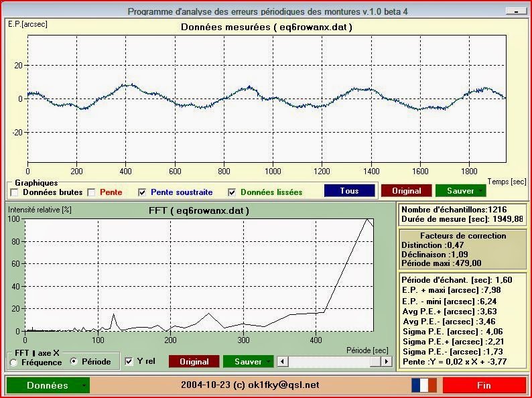Screen dimensions: 532x398
Task: Click the peak of the FFT curve near 479
Action: click(367, 219)
